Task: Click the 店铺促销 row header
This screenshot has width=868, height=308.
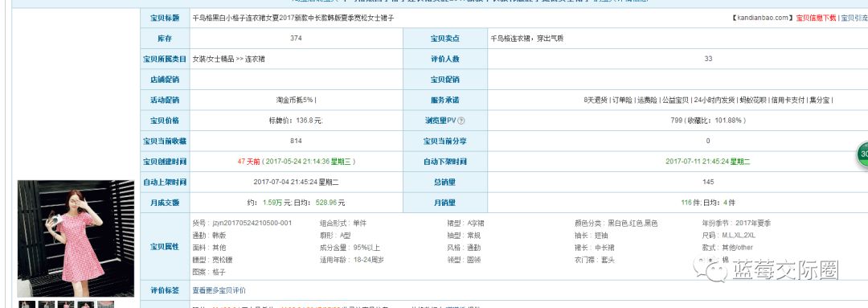Action: [x=165, y=80]
